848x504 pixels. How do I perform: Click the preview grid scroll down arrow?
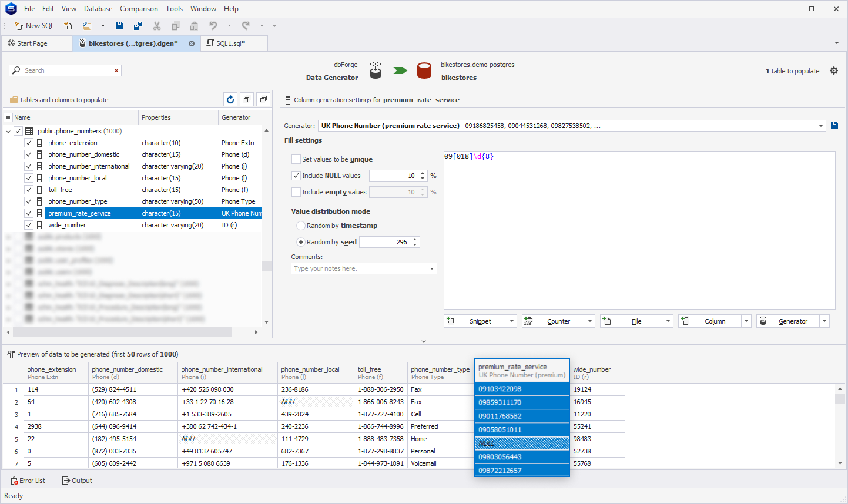[x=840, y=463]
